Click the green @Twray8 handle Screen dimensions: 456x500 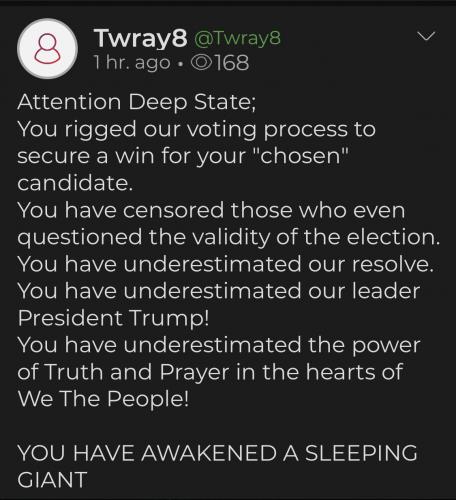pyautogui.click(x=237, y=38)
